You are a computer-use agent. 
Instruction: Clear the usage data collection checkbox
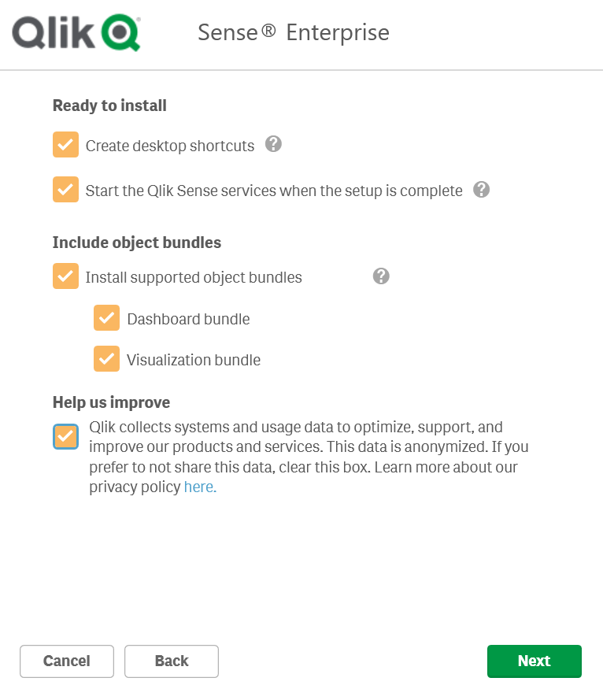tap(65, 437)
